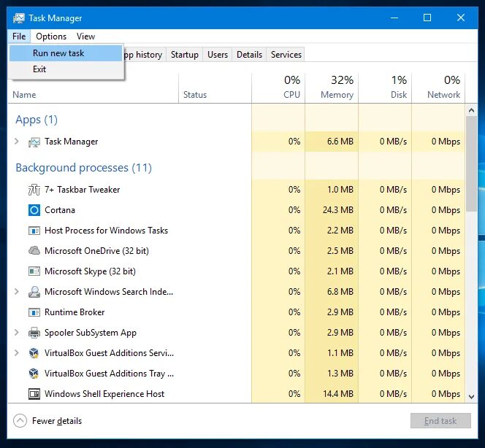The width and height of the screenshot is (485, 448).
Task: Click the Runtime Broker icon
Action: [x=34, y=312]
